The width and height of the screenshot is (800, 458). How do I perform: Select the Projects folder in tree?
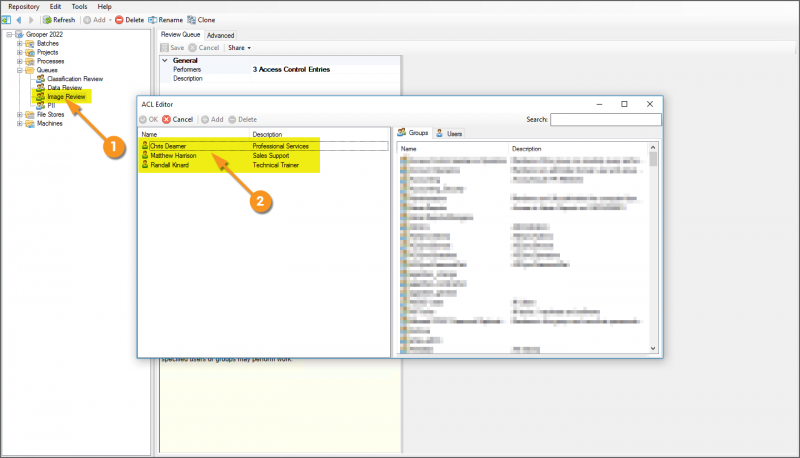47,53
